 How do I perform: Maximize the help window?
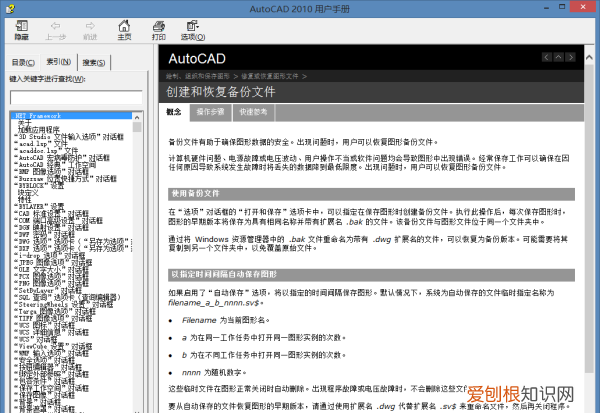pos(562,7)
